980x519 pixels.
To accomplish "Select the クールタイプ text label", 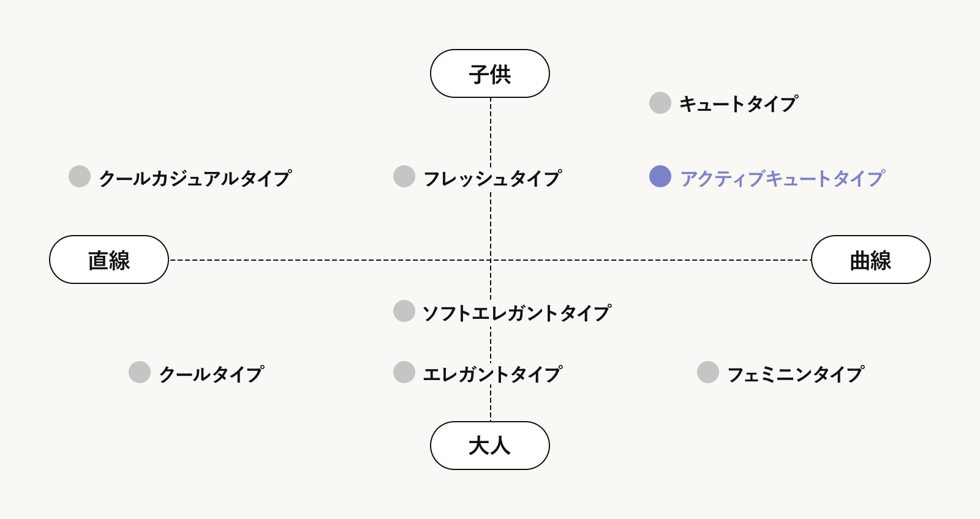I will 211,374.
